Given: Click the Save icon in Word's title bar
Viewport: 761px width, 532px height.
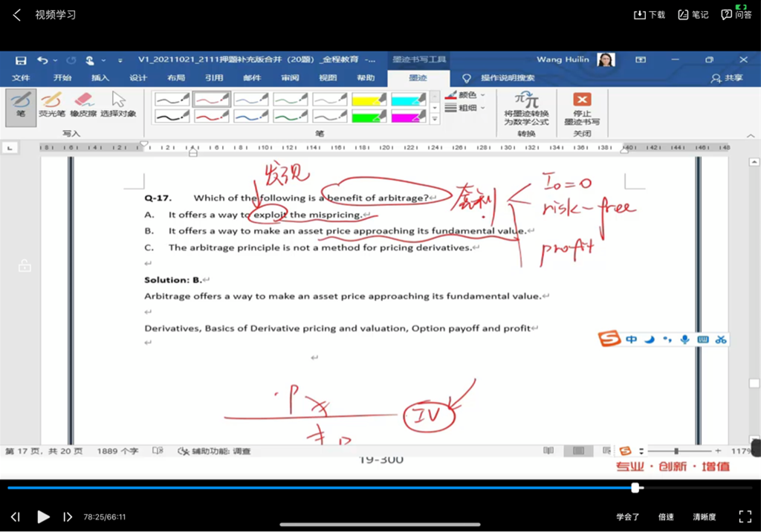Looking at the screenshot, I should click(21, 61).
